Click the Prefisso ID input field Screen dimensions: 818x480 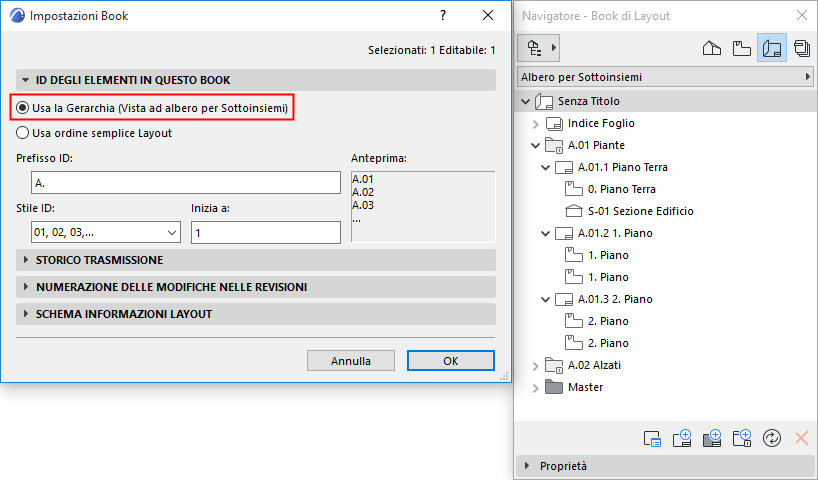click(x=186, y=183)
